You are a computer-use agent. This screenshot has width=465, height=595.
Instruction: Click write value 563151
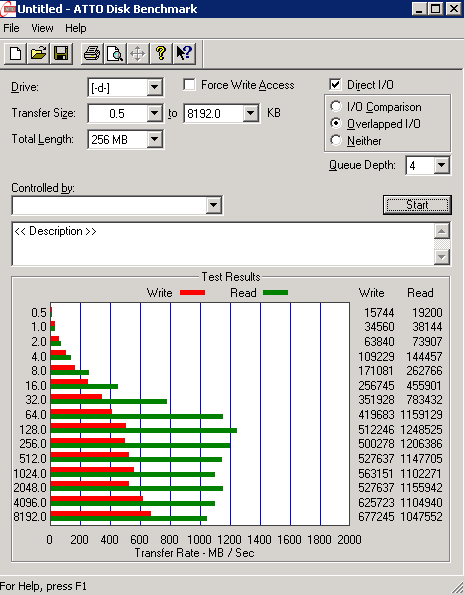click(376, 474)
